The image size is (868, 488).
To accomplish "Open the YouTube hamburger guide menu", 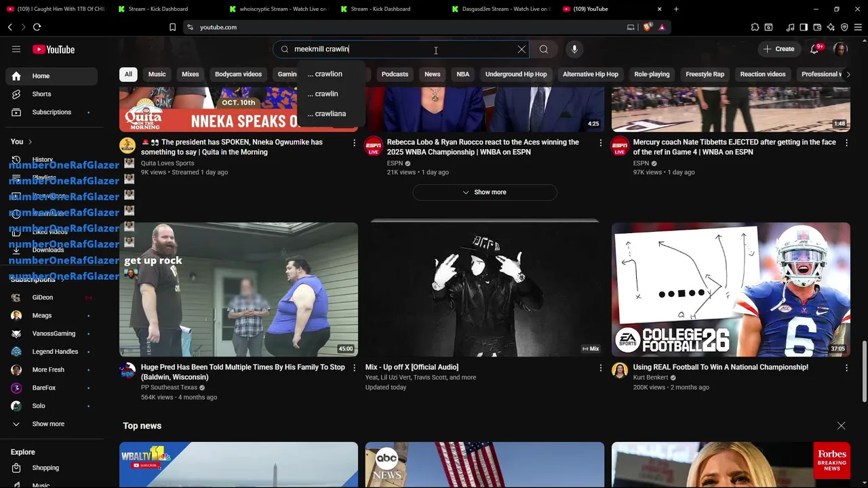I will [16, 49].
